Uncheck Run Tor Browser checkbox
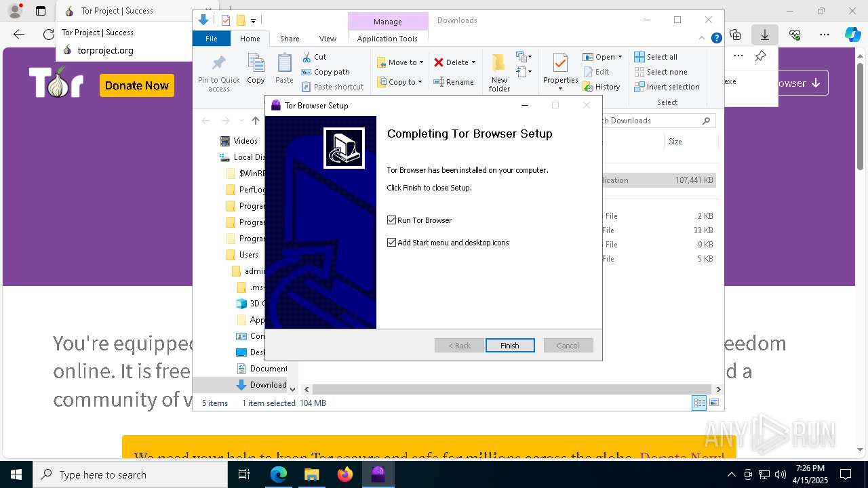Viewport: 868px width, 488px height. pos(391,220)
